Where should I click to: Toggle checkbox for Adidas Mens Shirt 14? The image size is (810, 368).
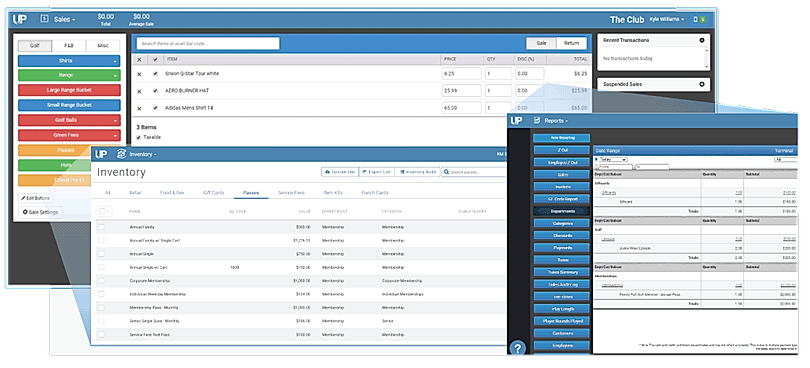[155, 108]
